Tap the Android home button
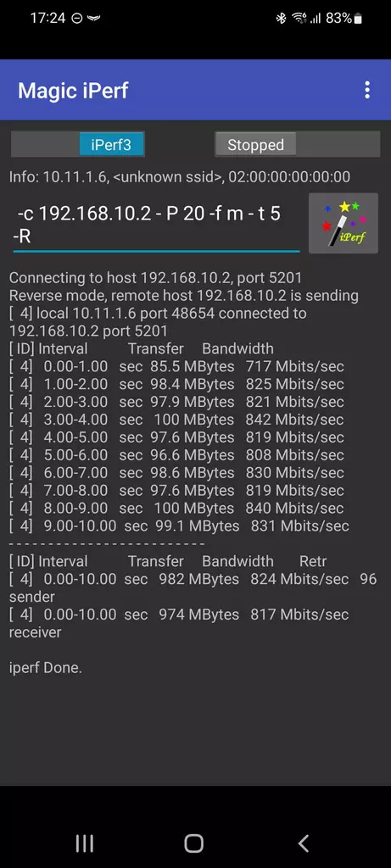This screenshot has height=868, width=391. pyautogui.click(x=194, y=843)
